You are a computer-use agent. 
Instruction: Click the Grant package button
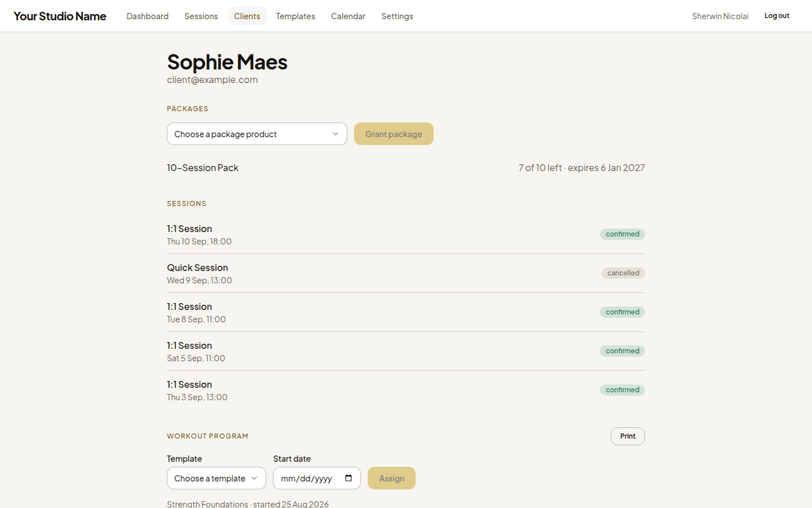[394, 134]
